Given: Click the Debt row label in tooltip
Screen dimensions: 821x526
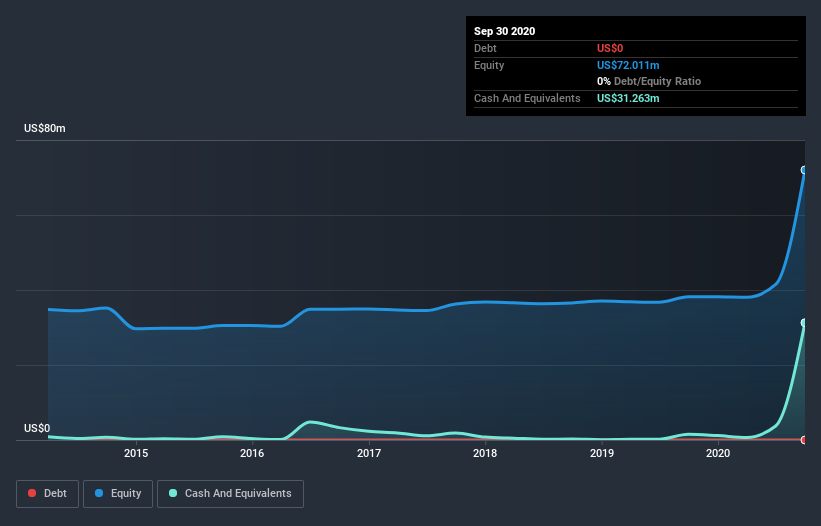Looking at the screenshot, I should point(485,48).
